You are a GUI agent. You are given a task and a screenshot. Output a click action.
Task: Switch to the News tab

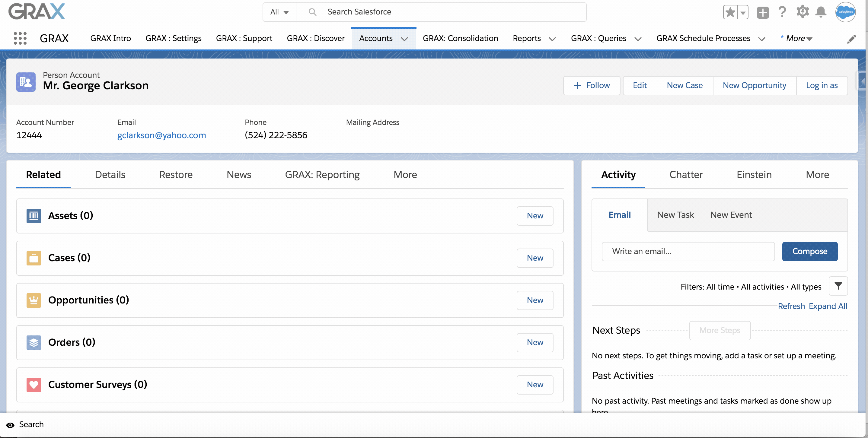(238, 175)
